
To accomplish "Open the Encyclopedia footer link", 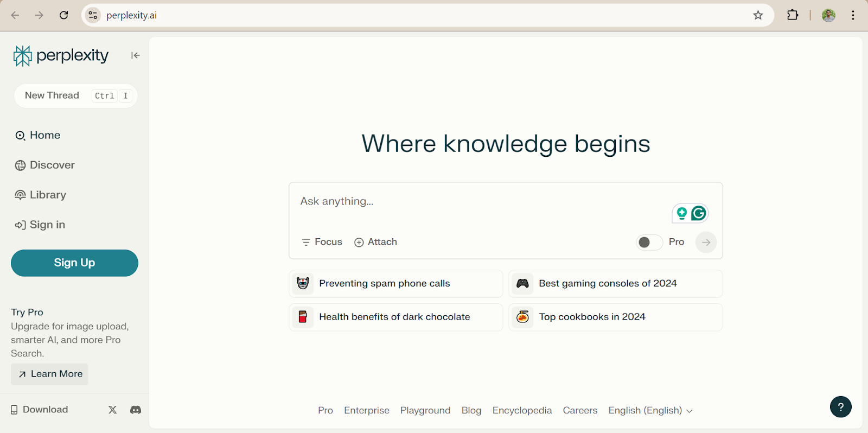I will click(x=522, y=410).
